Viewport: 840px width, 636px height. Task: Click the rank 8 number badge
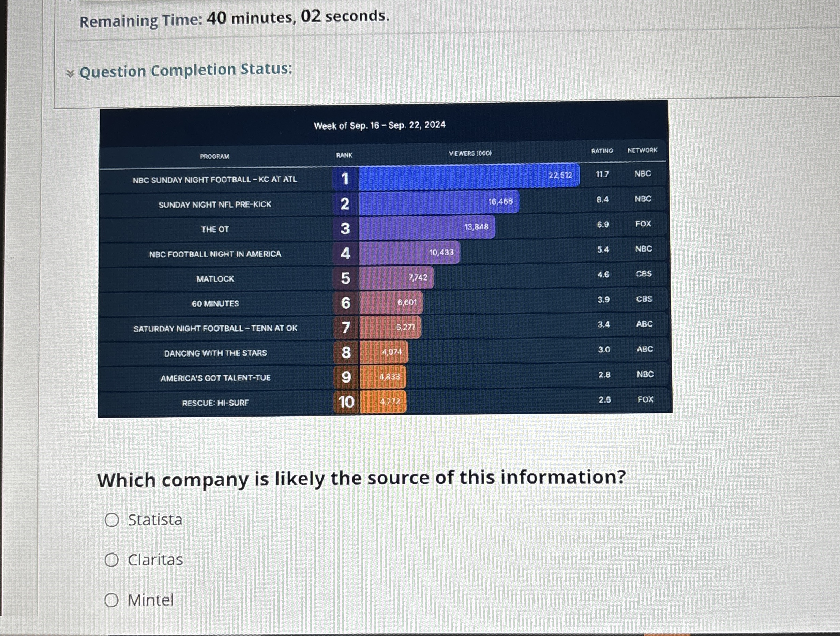pyautogui.click(x=346, y=352)
